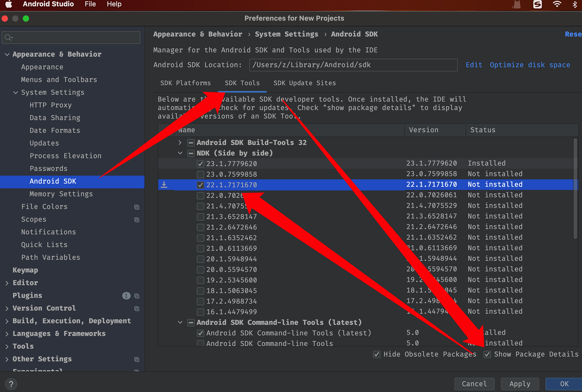The width and height of the screenshot is (582, 392).
Task: Select Keymap in settings tree
Action: (25, 270)
